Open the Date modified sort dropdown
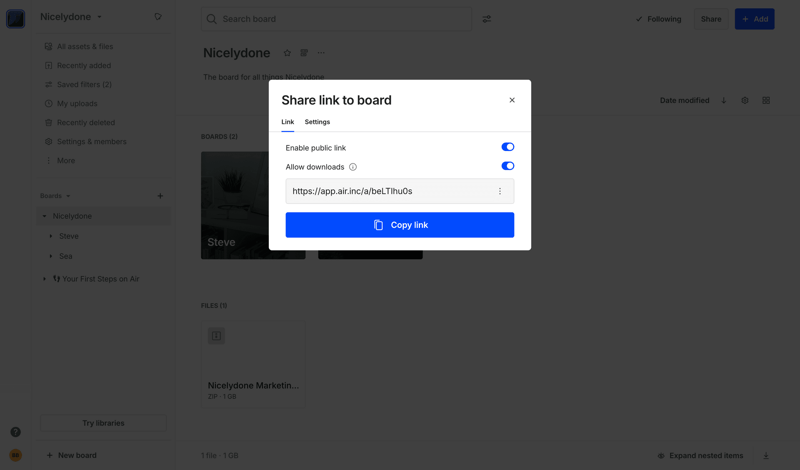Viewport: 800px width, 470px height. tap(684, 101)
